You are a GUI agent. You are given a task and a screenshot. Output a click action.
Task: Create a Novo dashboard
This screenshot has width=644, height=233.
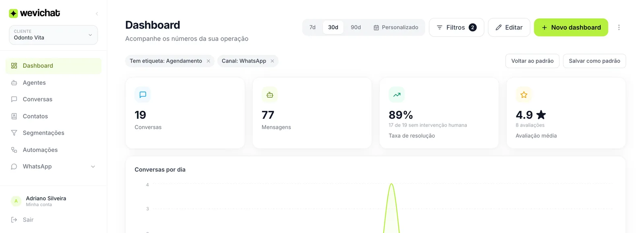pos(571,27)
